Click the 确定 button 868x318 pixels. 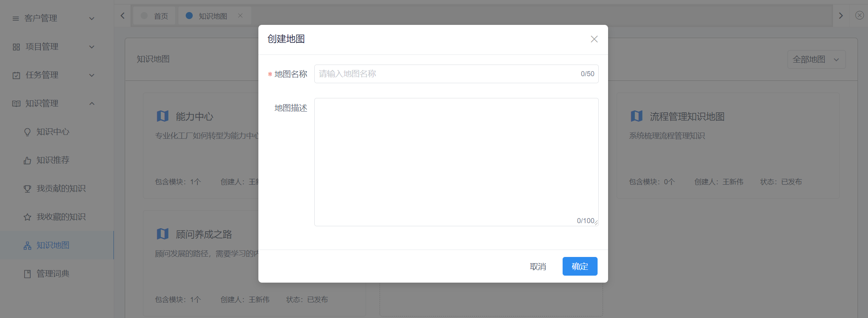pyautogui.click(x=580, y=266)
